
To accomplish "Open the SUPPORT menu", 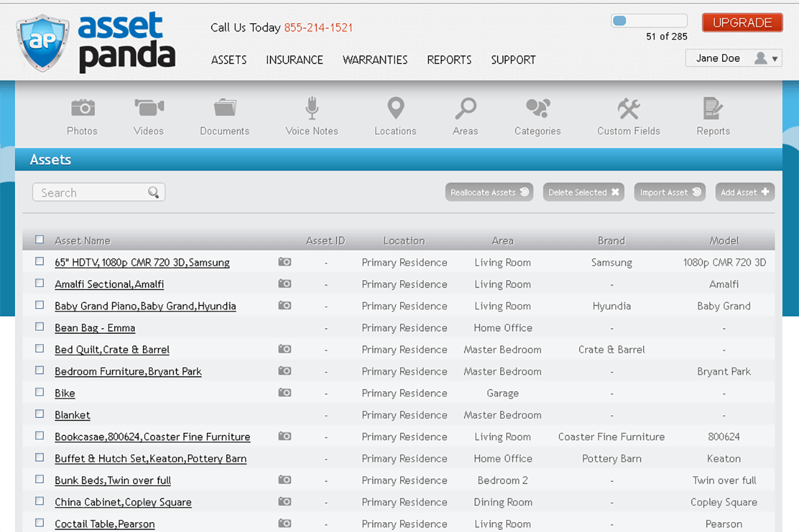I will point(513,60).
